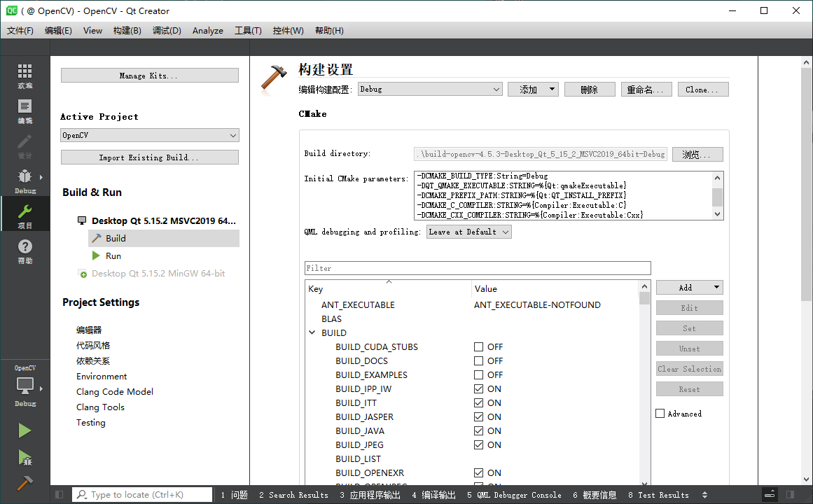Open QML debugging Leave at Default dropdown
Viewport: 813px width, 504px height.
coord(468,232)
